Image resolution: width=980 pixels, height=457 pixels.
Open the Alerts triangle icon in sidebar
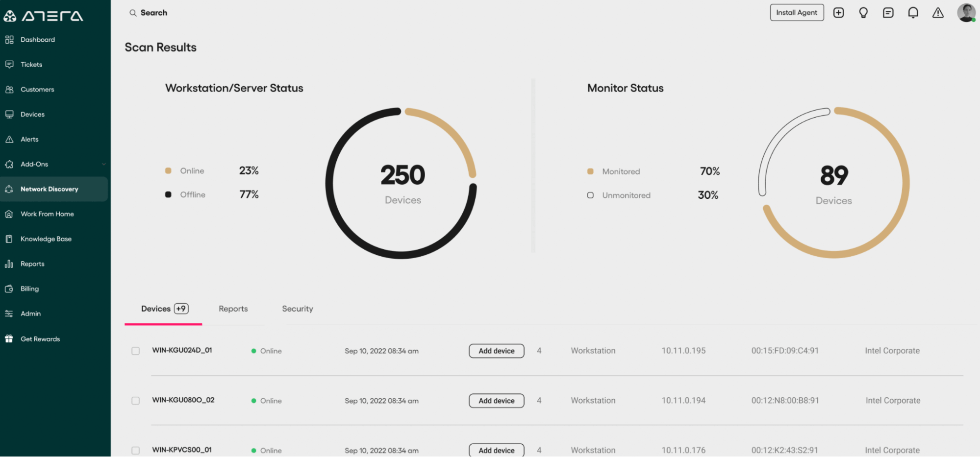click(x=9, y=140)
